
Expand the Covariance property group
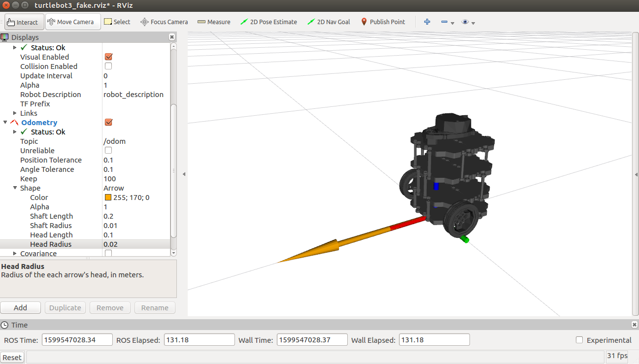click(x=15, y=254)
